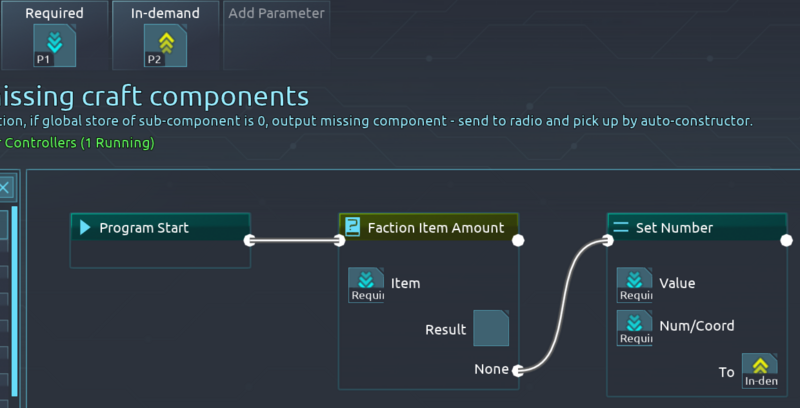Image resolution: width=800 pixels, height=408 pixels.
Task: Click the Faction Item Amount node icon
Action: click(352, 228)
